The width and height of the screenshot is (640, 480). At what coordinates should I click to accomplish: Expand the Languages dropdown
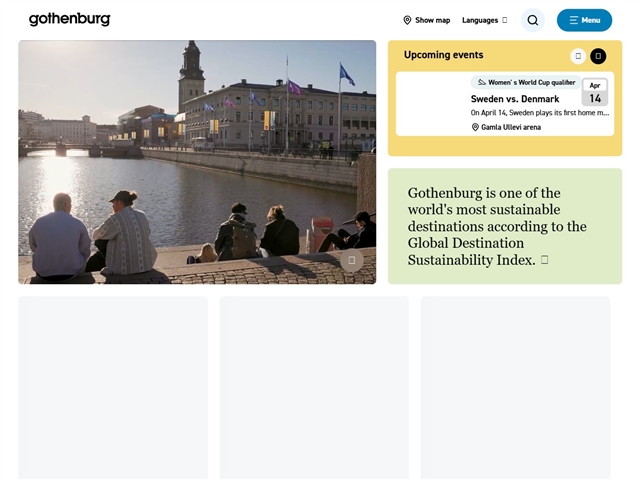pos(484,20)
